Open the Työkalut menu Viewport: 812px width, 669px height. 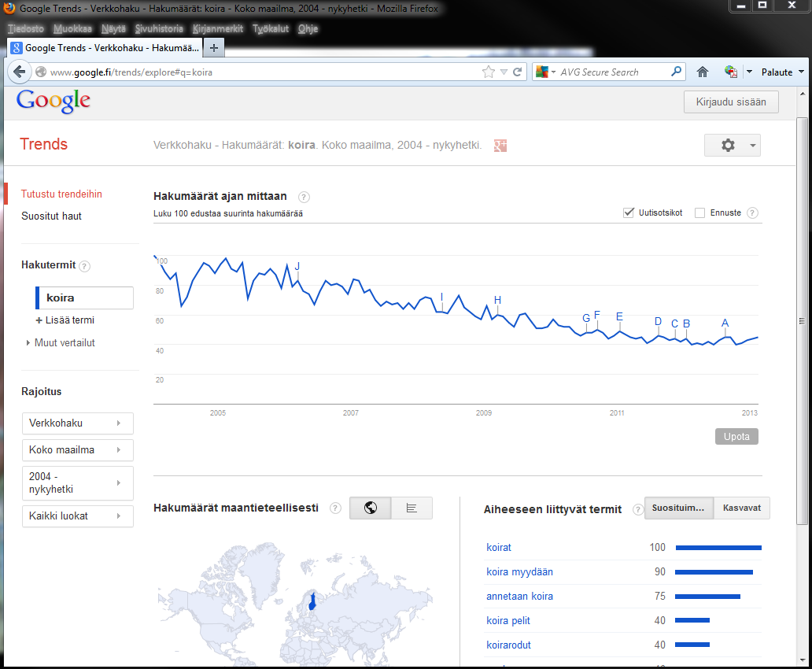271,28
